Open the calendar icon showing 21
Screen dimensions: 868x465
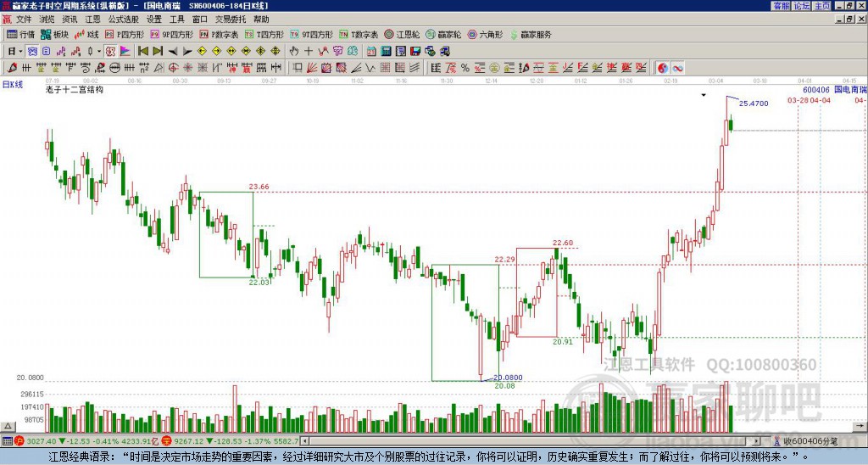(371, 51)
